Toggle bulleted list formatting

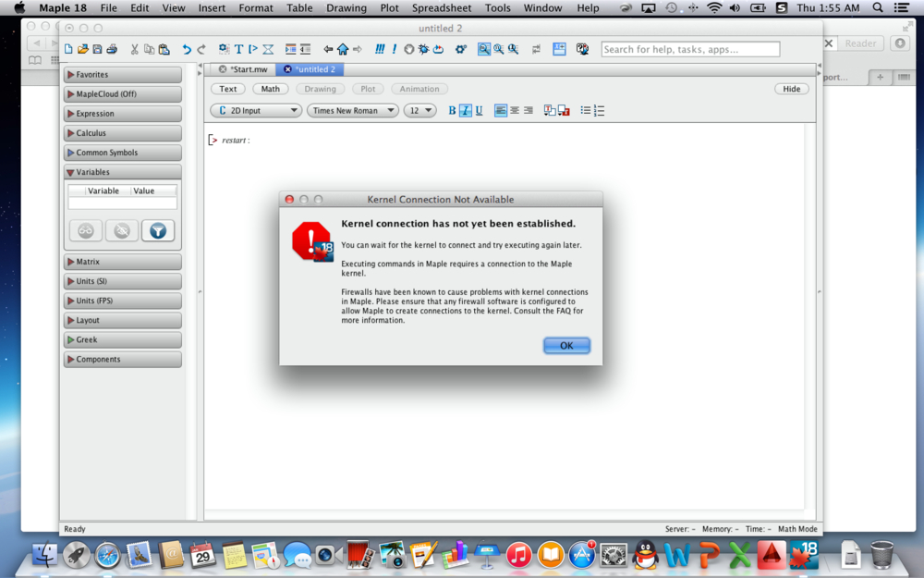(x=585, y=111)
